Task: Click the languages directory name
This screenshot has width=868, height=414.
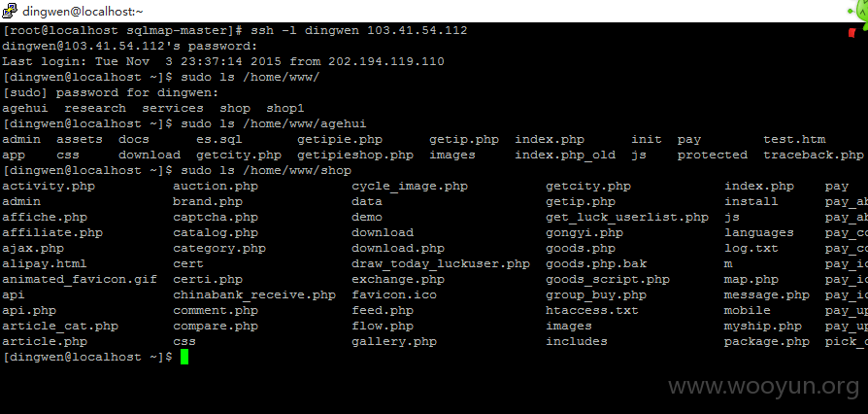Action: click(758, 233)
